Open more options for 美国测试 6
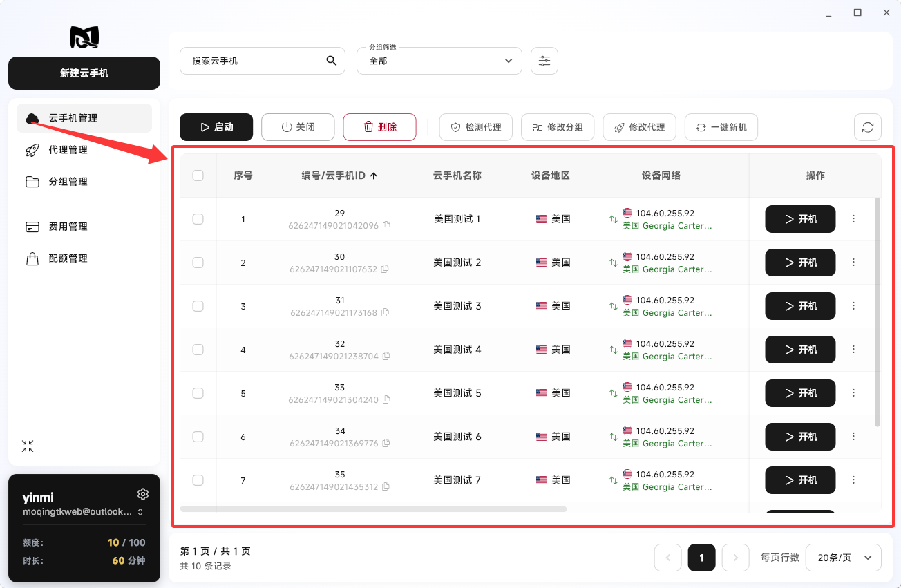The width and height of the screenshot is (901, 588). click(x=853, y=437)
